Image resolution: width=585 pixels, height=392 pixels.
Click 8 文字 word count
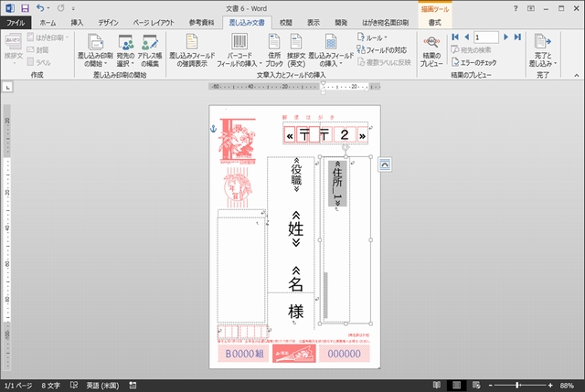[51, 386]
